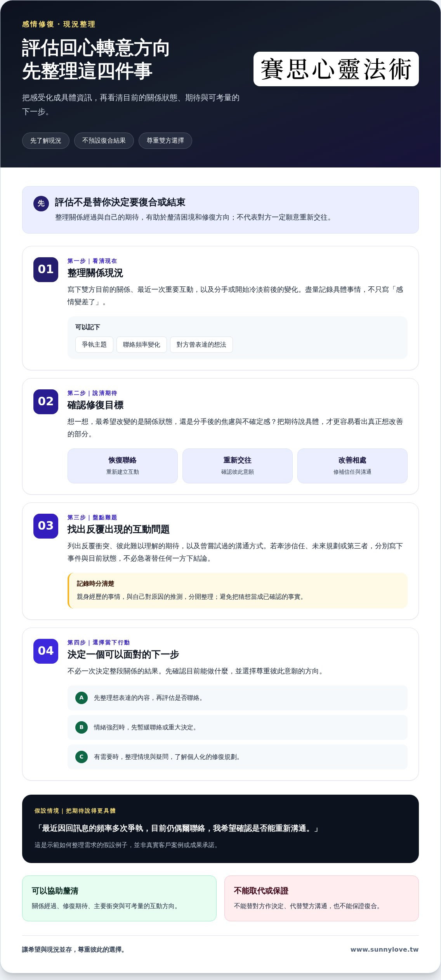
Task: Click the green B option circle
Action: click(82, 727)
